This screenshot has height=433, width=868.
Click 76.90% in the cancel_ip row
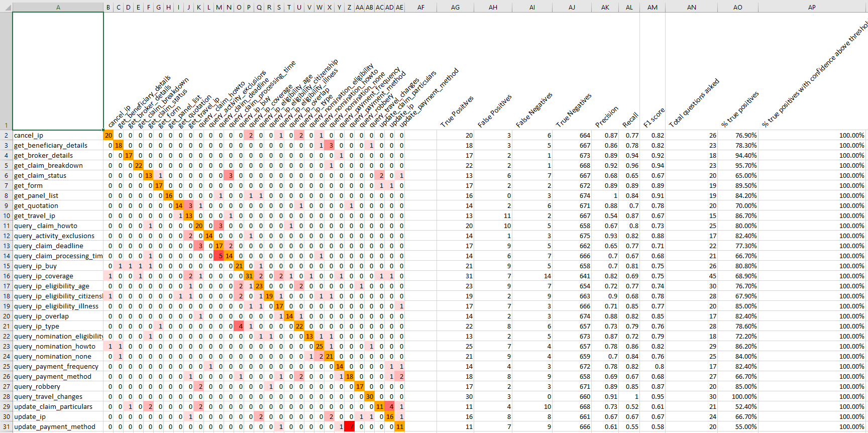pos(738,135)
